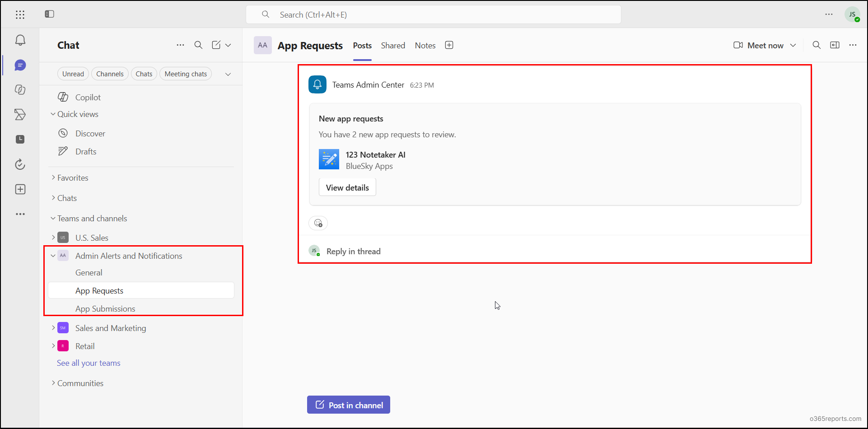Search in channel magnifier icon
Viewport: 868px width, 429px height.
(x=817, y=45)
